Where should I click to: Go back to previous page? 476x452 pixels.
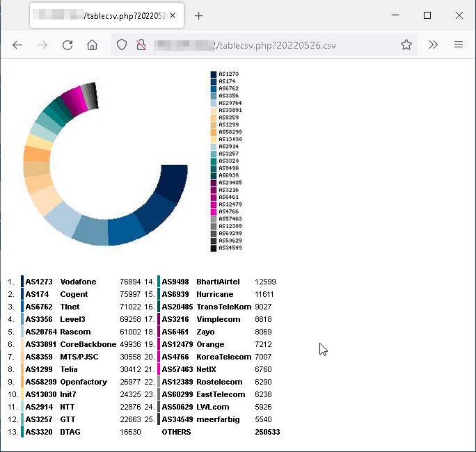[x=17, y=45]
